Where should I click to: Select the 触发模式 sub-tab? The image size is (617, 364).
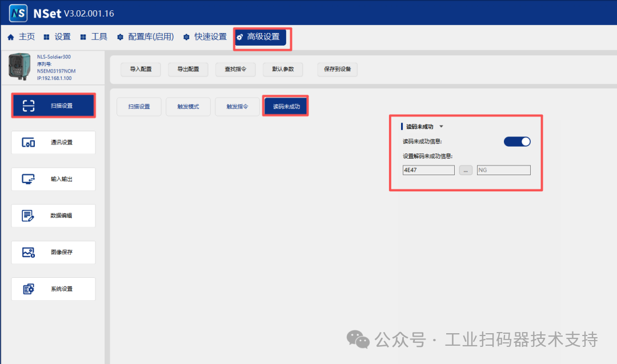188,107
